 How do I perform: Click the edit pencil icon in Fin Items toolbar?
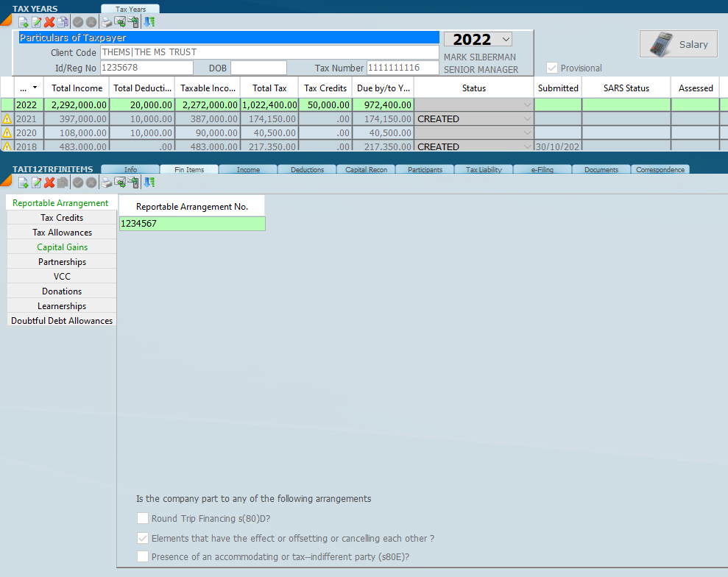click(x=36, y=183)
